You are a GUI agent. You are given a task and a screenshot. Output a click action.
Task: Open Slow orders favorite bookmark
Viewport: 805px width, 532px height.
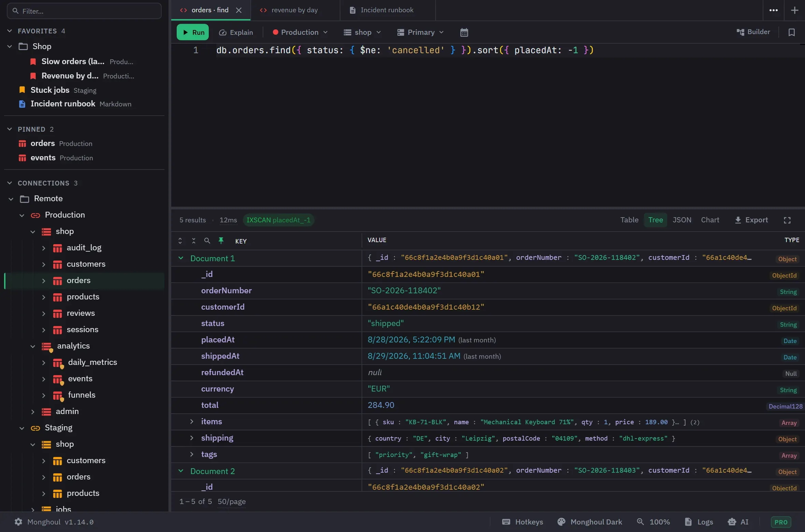82,61
